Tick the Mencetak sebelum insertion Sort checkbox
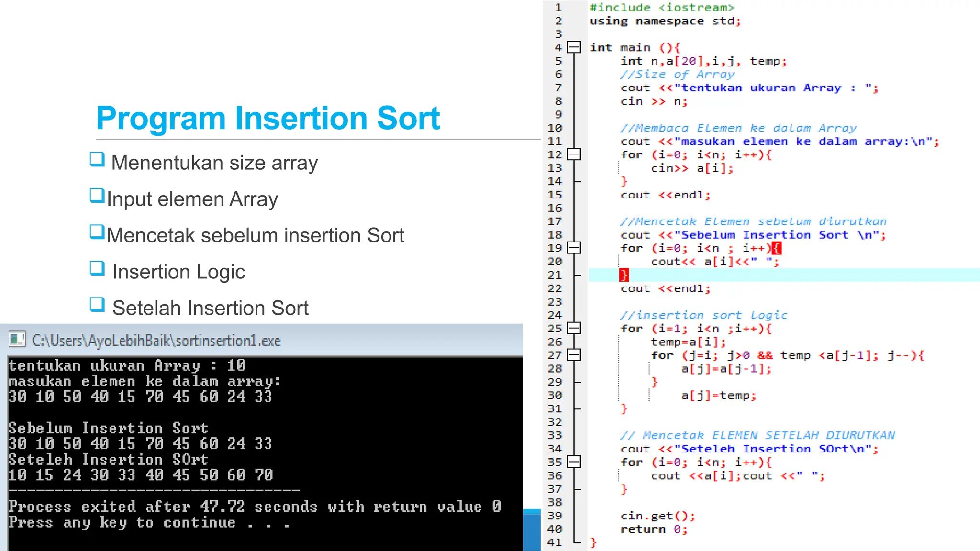980x551 pixels. [x=97, y=232]
